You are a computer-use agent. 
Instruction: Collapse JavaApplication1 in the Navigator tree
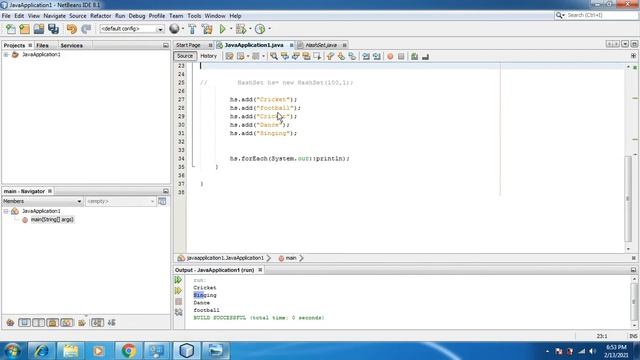[6, 211]
